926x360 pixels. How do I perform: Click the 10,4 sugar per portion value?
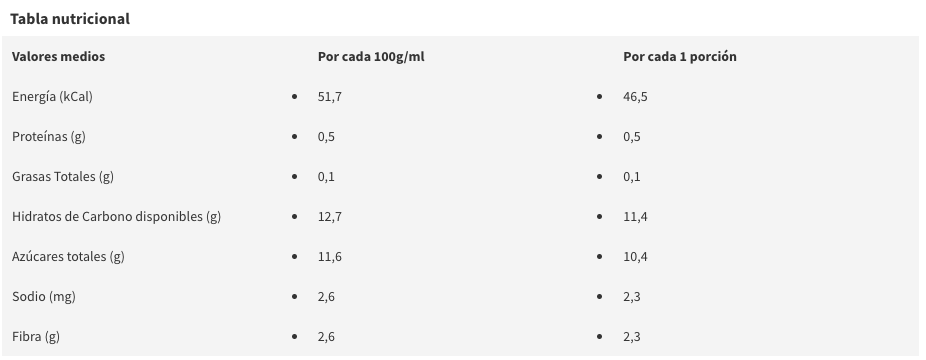pyautogui.click(x=635, y=257)
